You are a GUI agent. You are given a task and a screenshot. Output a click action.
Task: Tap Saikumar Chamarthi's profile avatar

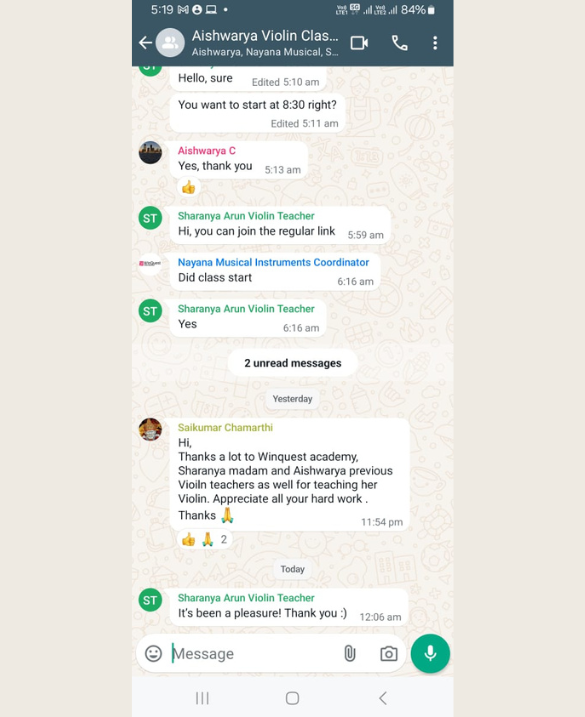(150, 429)
